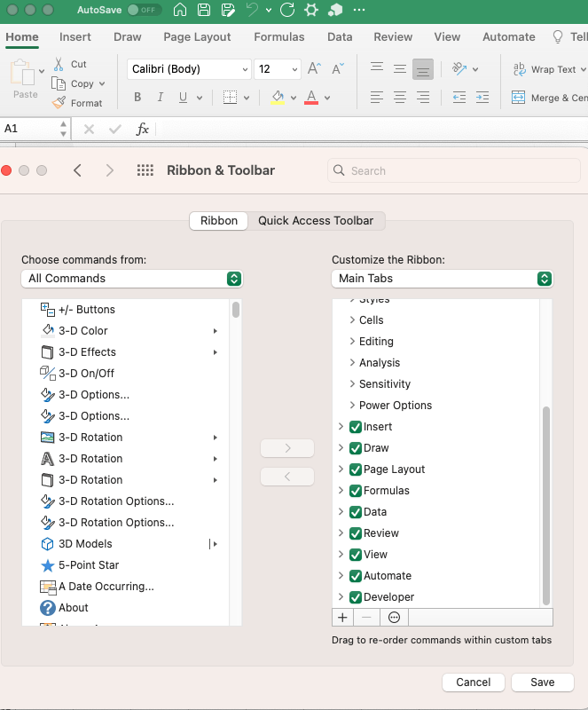Click the commands list scrollbar thumb
This screenshot has height=710, width=588.
(236, 310)
